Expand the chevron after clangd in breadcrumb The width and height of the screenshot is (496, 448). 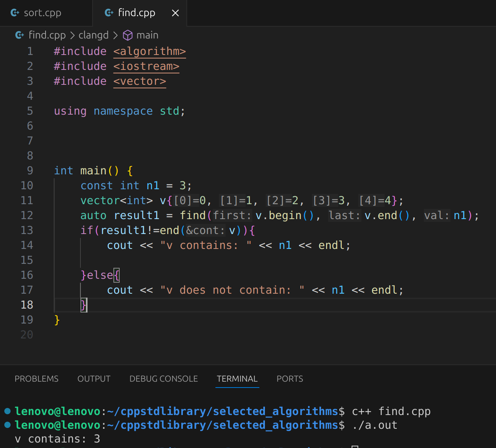point(115,35)
